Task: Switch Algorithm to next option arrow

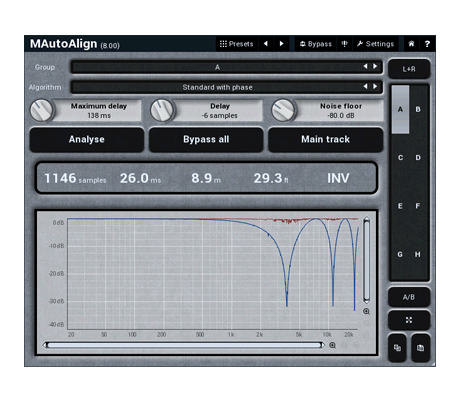Action: click(x=375, y=87)
